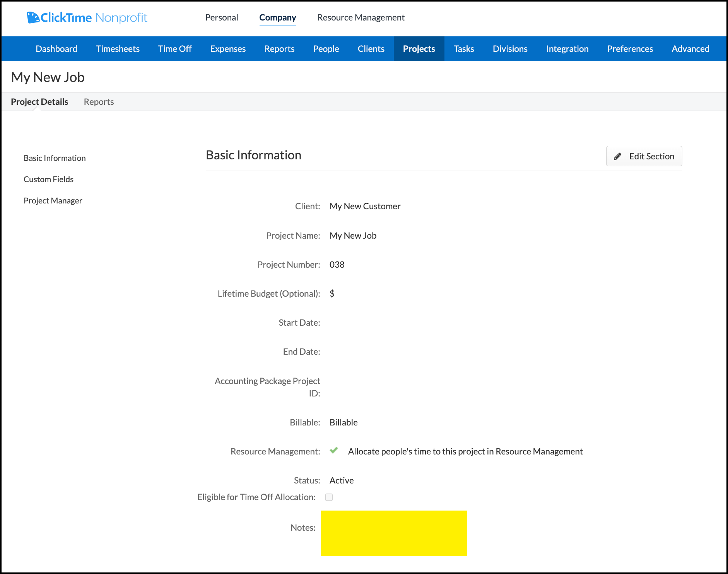
Task: Go to the Dashboard tab
Action: click(56, 49)
